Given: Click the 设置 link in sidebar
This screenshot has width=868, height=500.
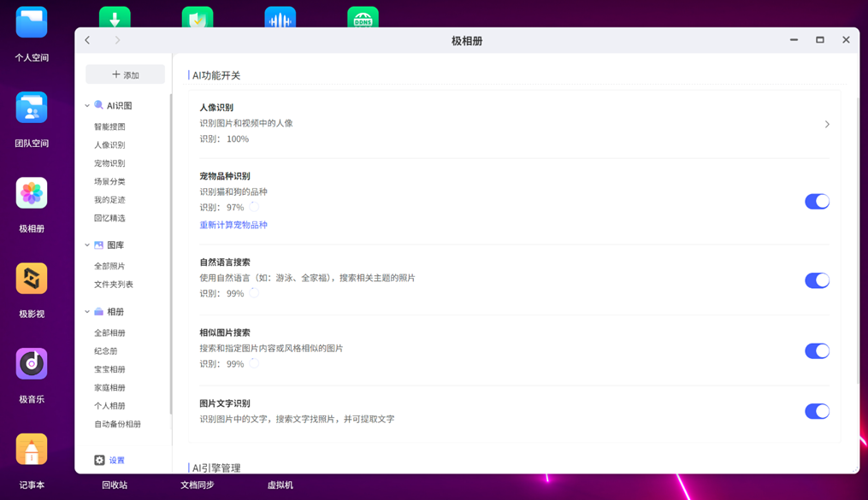Looking at the screenshot, I should pyautogui.click(x=117, y=460).
